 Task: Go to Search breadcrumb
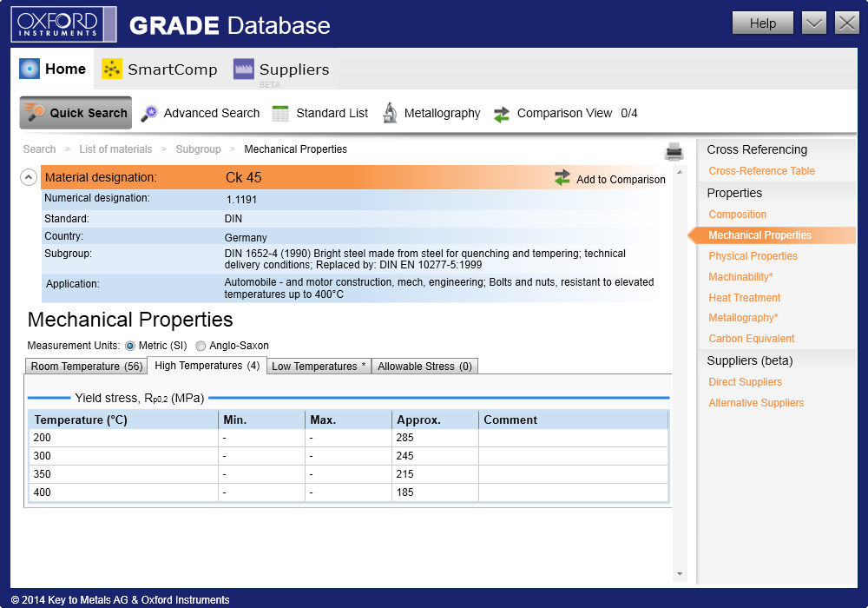point(39,149)
